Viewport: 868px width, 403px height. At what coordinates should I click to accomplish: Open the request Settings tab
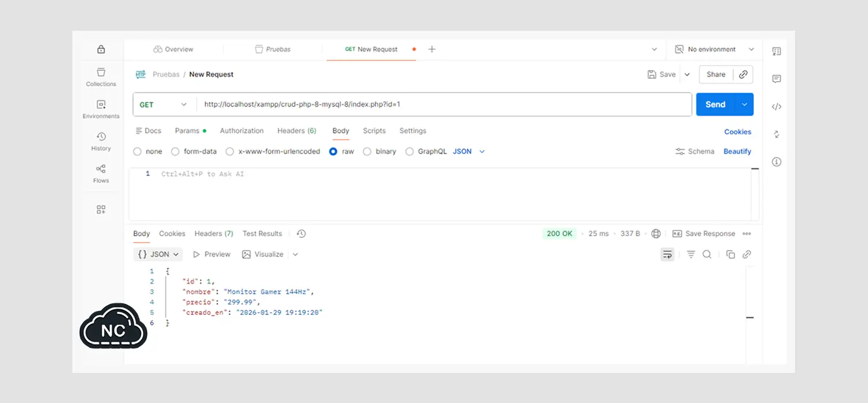pos(413,131)
